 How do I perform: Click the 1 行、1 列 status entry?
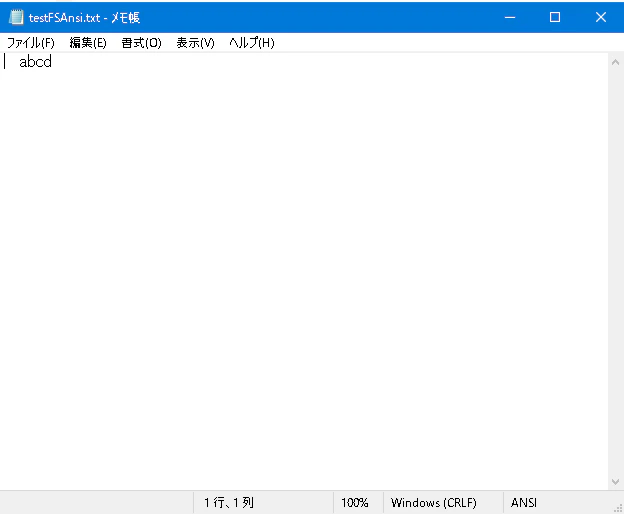(x=229, y=502)
